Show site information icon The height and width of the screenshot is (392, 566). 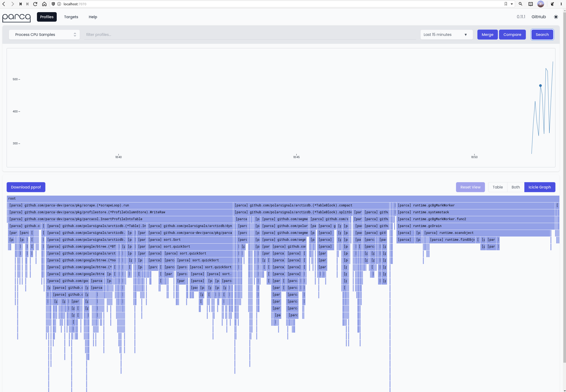tap(59, 4)
